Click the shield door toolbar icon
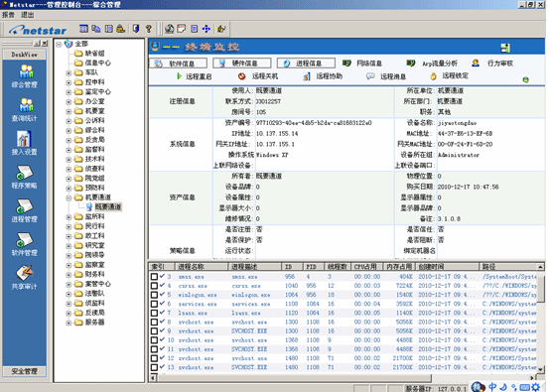 (136, 29)
